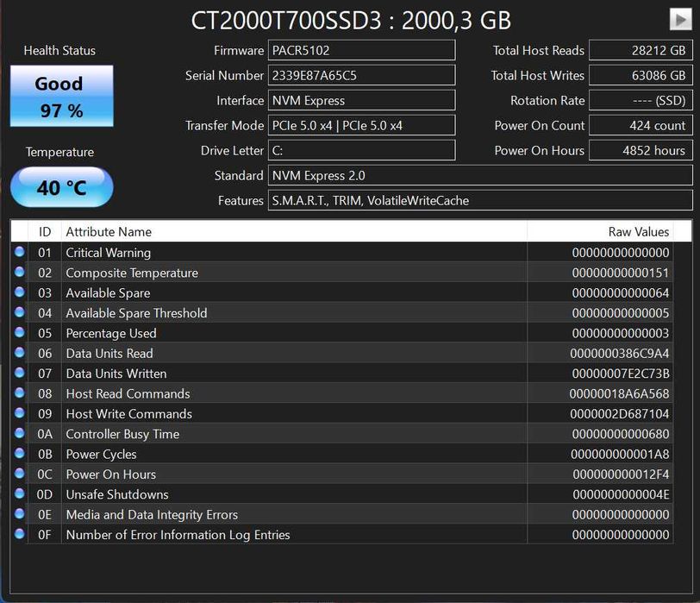
Task: Click raw value 0000002D687104
Action: 620,414
